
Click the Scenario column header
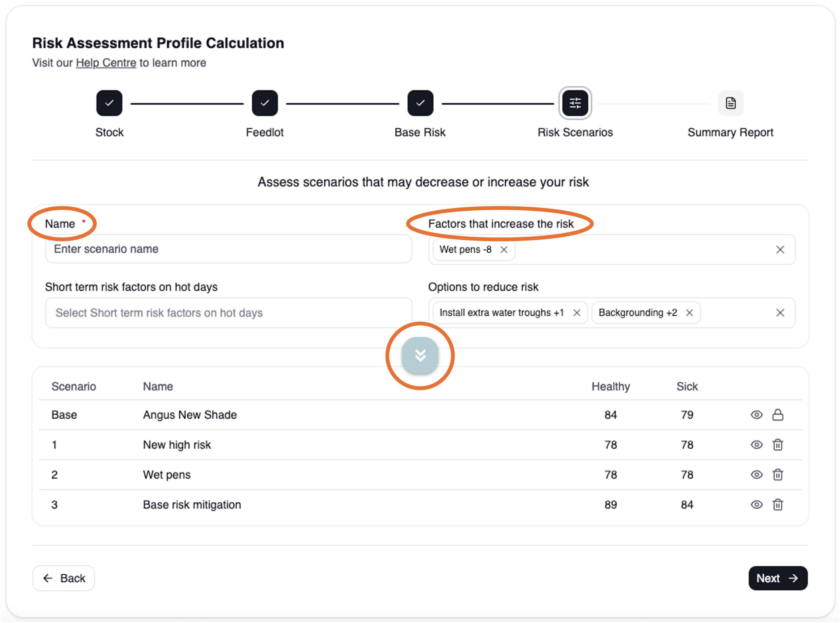pyautogui.click(x=74, y=387)
